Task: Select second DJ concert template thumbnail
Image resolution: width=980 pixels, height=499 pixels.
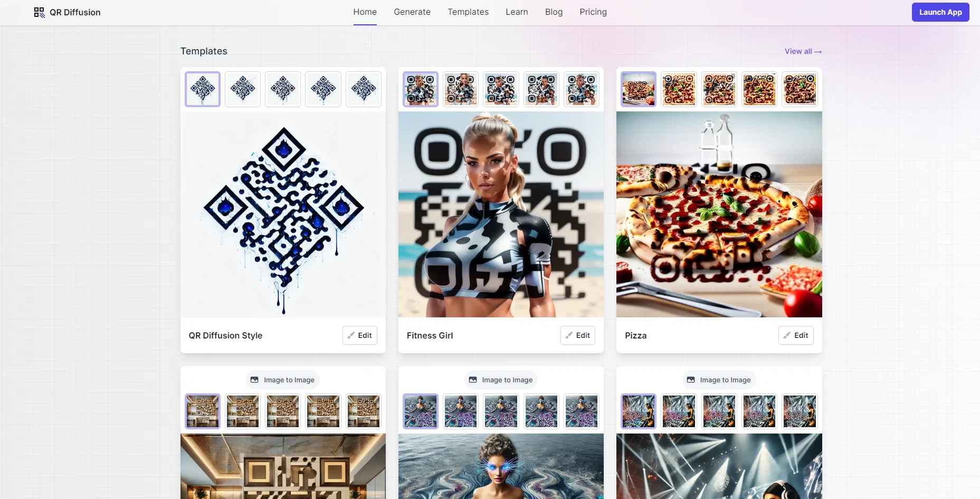Action: click(x=679, y=411)
